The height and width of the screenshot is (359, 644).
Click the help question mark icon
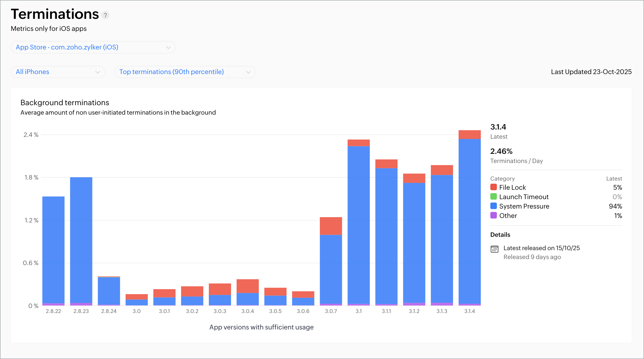[x=105, y=15]
